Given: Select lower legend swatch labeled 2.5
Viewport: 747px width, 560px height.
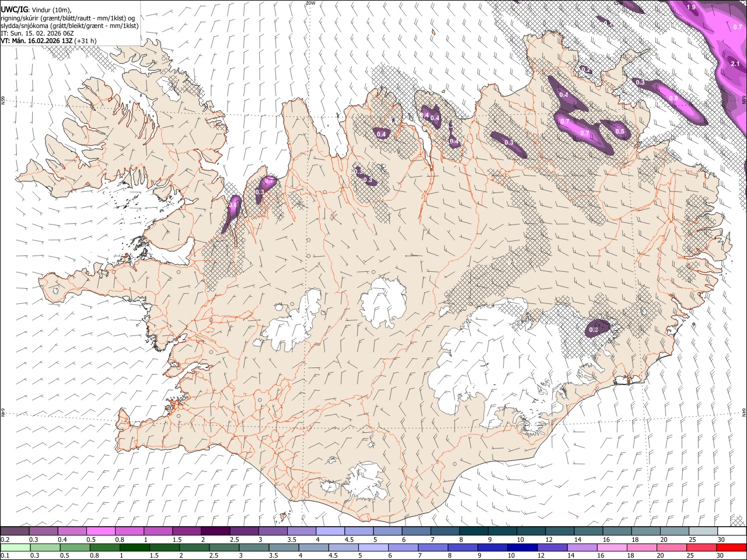Looking at the screenshot, I should pyautogui.click(x=225, y=547).
